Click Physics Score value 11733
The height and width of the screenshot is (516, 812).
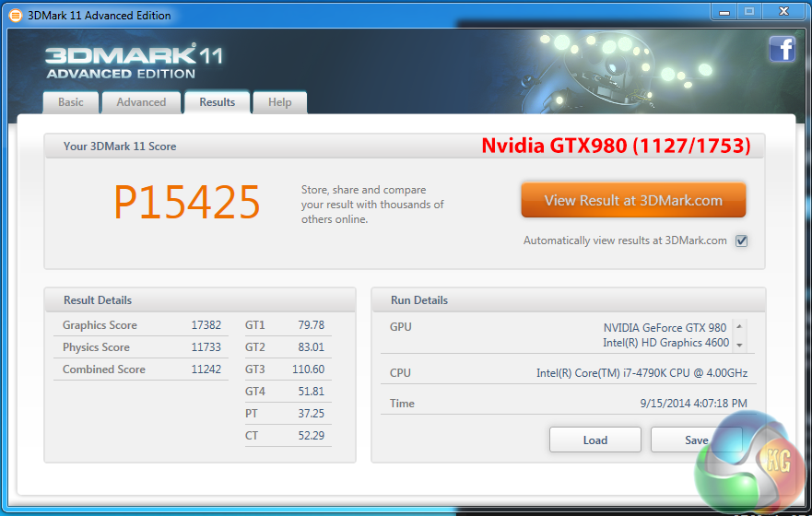206,347
